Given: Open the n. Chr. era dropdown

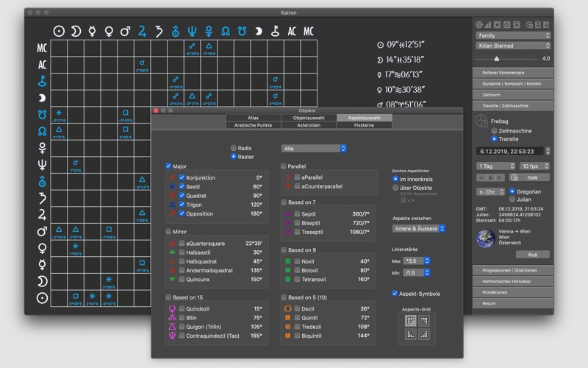Looking at the screenshot, I should pos(491,191).
